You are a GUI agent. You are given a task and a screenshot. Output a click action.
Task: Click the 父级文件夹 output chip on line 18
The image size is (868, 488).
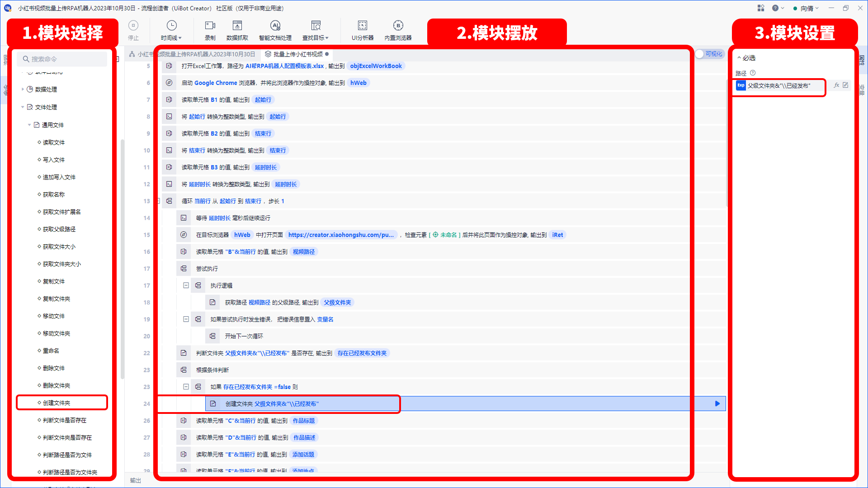(337, 302)
